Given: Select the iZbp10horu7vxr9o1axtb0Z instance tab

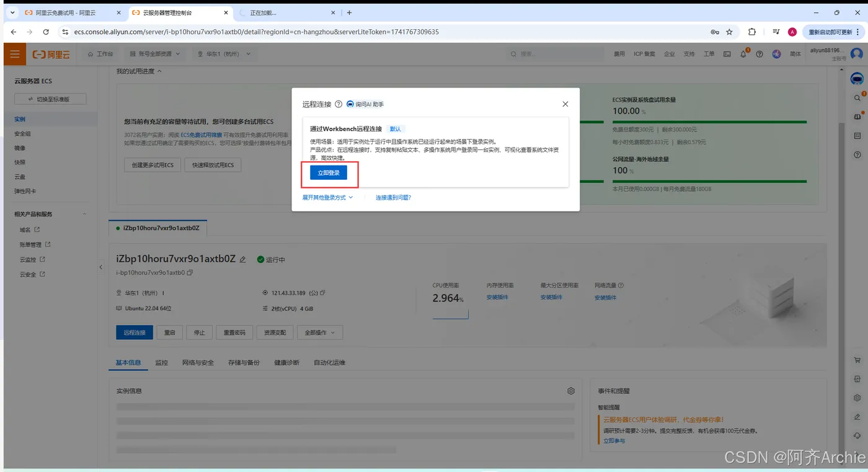Looking at the screenshot, I should (x=158, y=228).
